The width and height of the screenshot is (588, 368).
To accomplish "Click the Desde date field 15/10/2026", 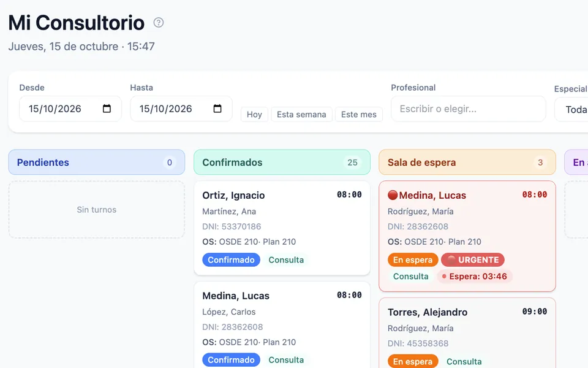I will click(70, 109).
